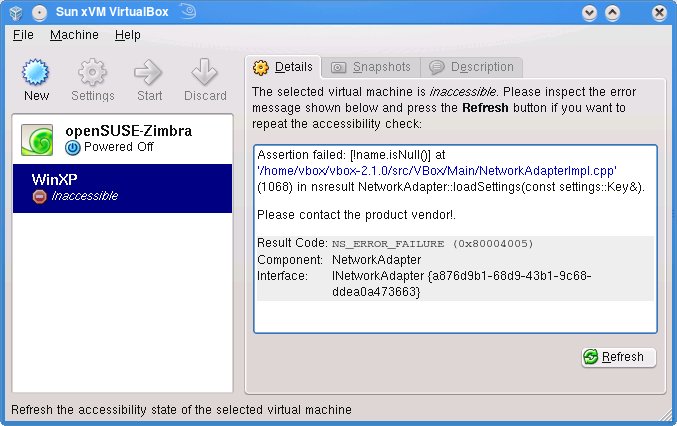Viewport: 677px width, 426px height.
Task: Switch to the Details tab
Action: [283, 67]
